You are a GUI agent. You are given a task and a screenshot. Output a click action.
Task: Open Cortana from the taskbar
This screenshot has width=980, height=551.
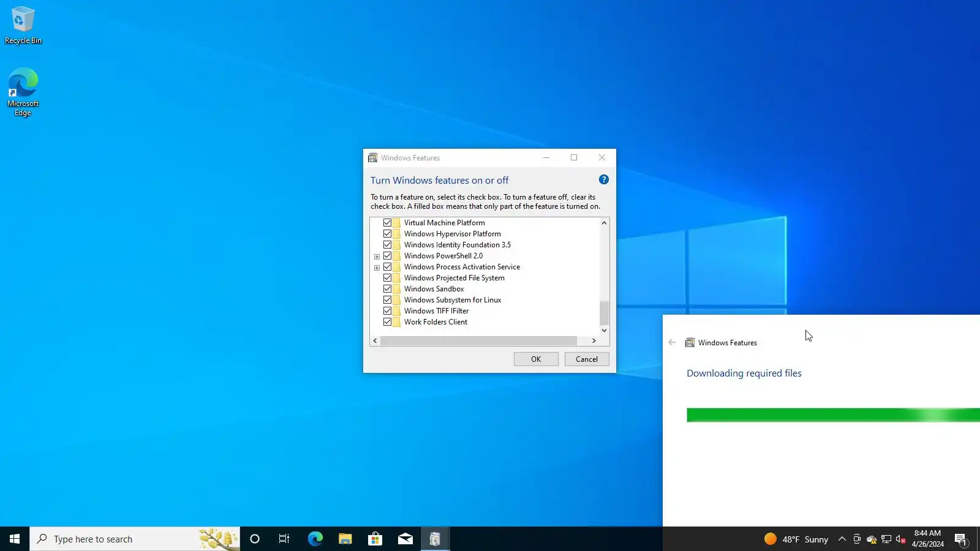coord(255,539)
